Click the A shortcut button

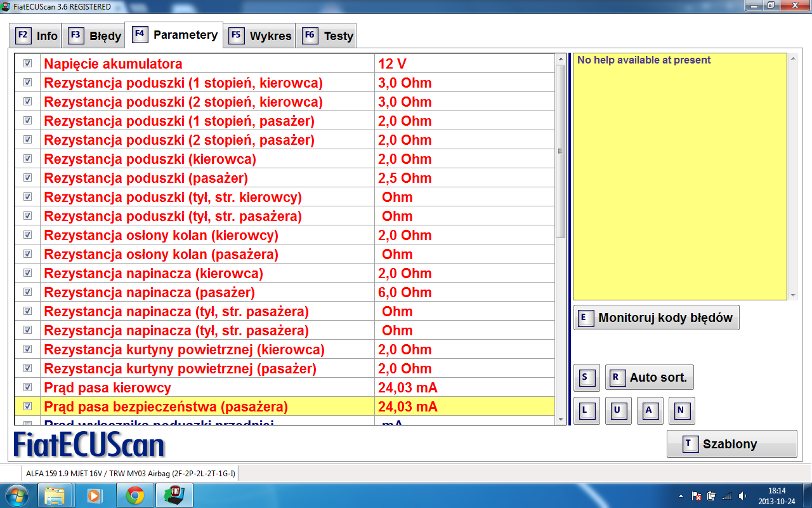coord(650,410)
